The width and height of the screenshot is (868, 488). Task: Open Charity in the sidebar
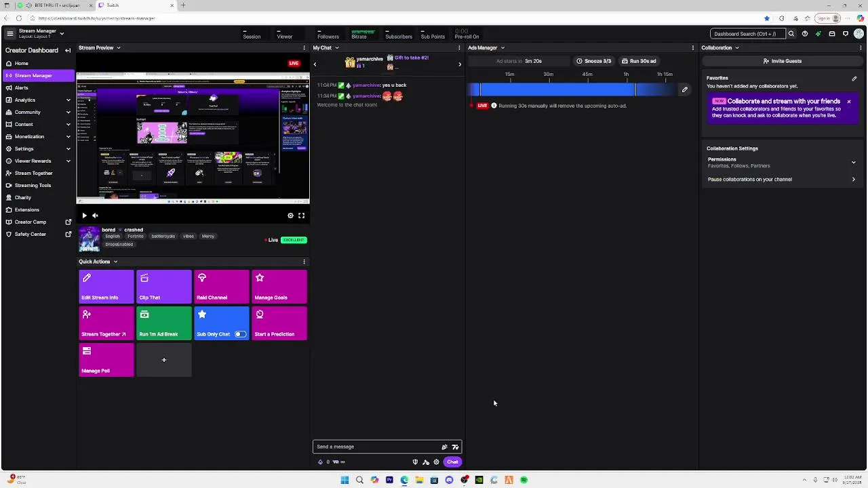click(x=38, y=197)
